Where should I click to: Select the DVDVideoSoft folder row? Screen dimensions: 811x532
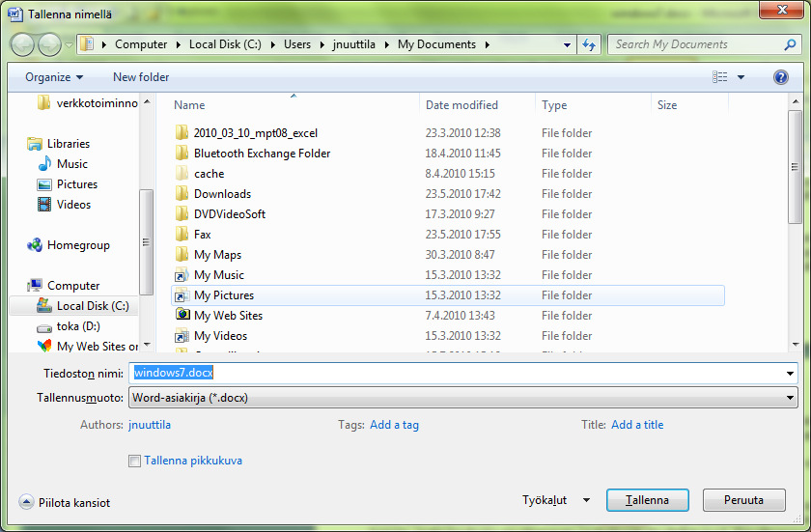click(447, 214)
